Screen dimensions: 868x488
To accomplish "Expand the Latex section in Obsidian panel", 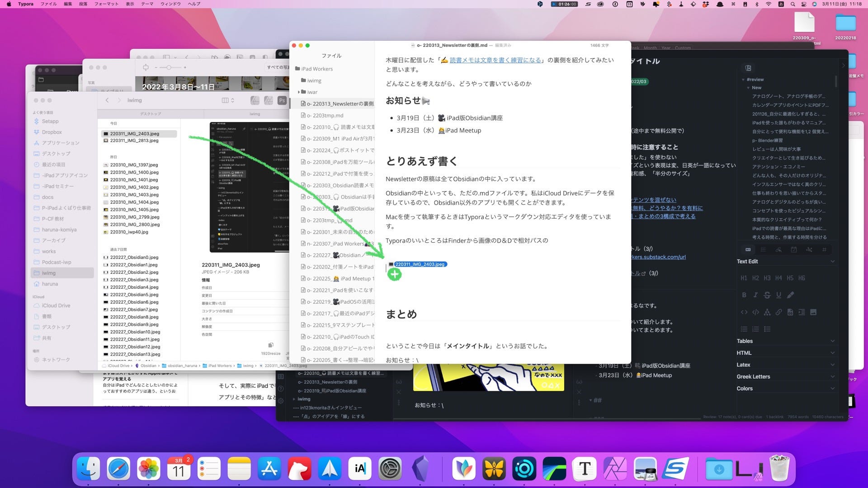I will tap(832, 365).
